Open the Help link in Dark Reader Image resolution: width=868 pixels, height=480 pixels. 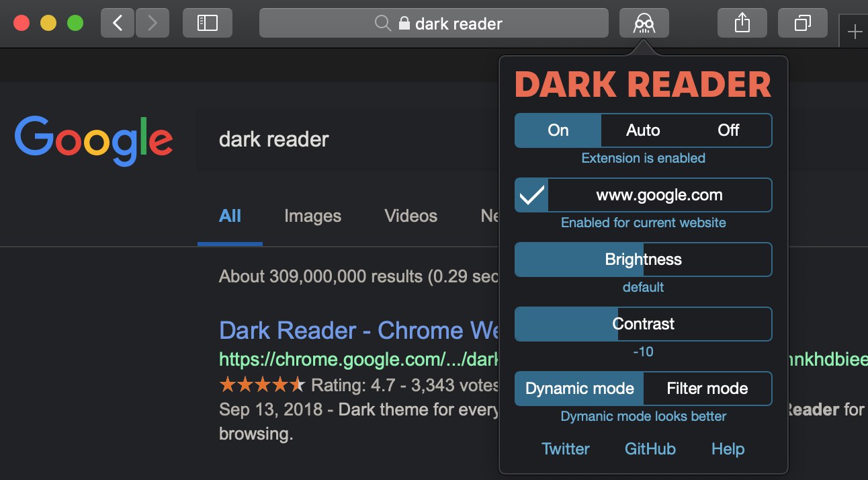tap(728, 449)
